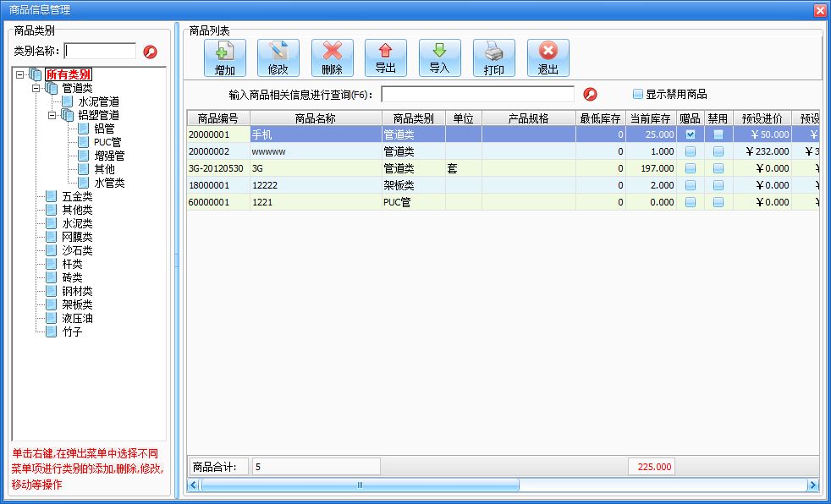Uncheck the 赠品 checkbox for 手机 row
Image resolution: width=831 pixels, height=504 pixels.
690,134
